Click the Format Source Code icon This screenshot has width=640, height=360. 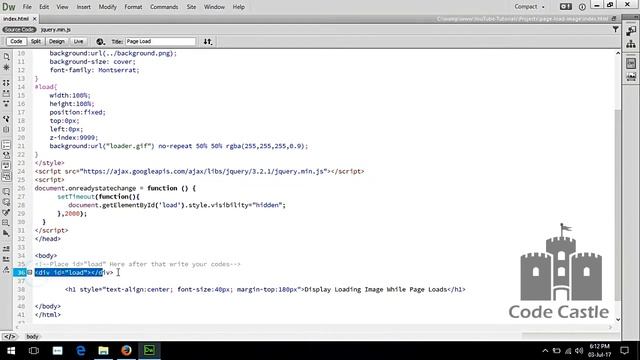6,270
